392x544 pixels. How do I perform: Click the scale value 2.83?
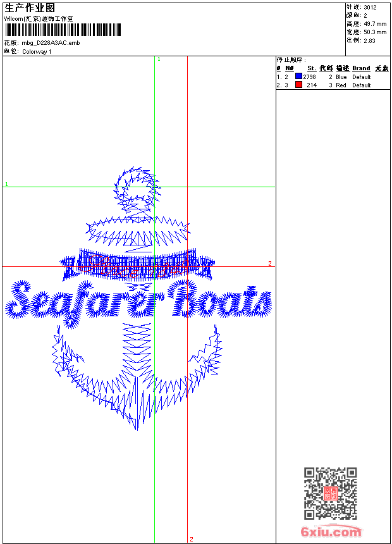coord(369,40)
